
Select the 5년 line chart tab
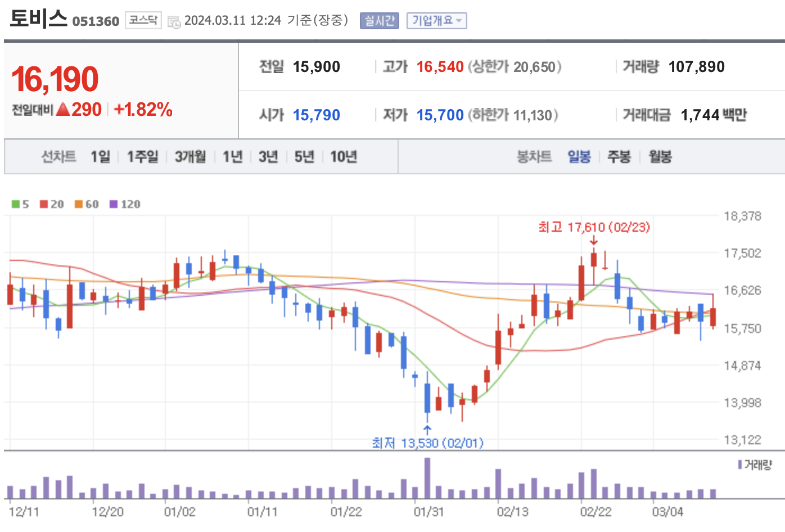(304, 156)
